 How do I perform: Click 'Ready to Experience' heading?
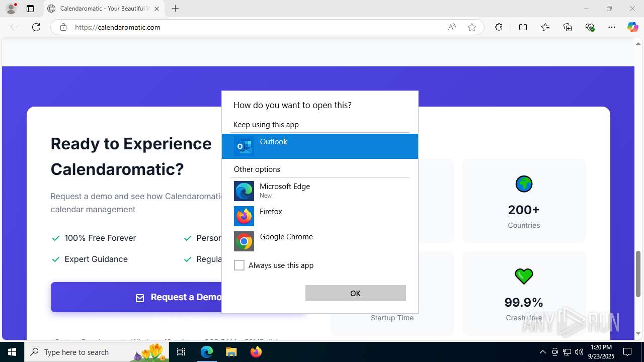[131, 144]
